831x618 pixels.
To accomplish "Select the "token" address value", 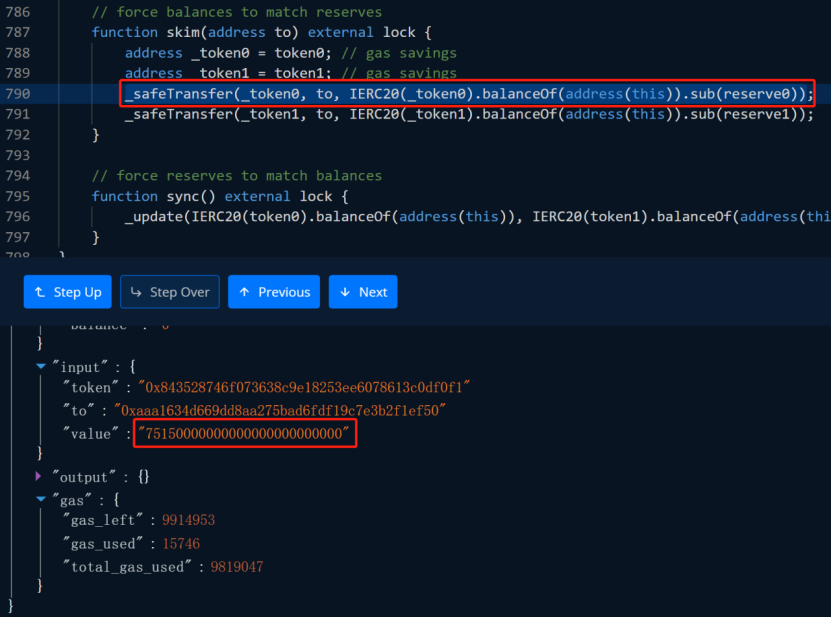I will click(x=304, y=387).
